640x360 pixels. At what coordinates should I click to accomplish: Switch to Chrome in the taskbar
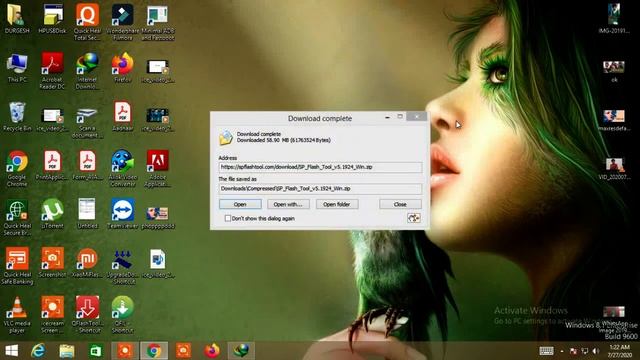pyautogui.click(x=154, y=351)
